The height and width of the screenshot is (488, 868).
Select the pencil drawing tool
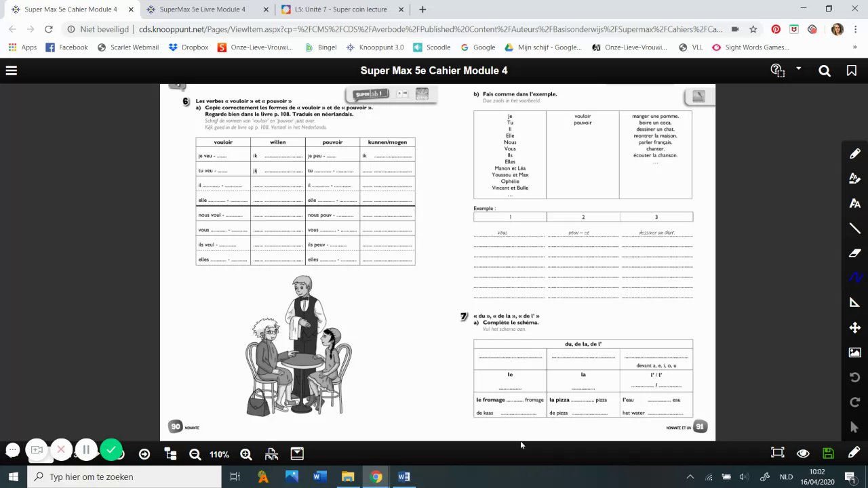click(855, 154)
